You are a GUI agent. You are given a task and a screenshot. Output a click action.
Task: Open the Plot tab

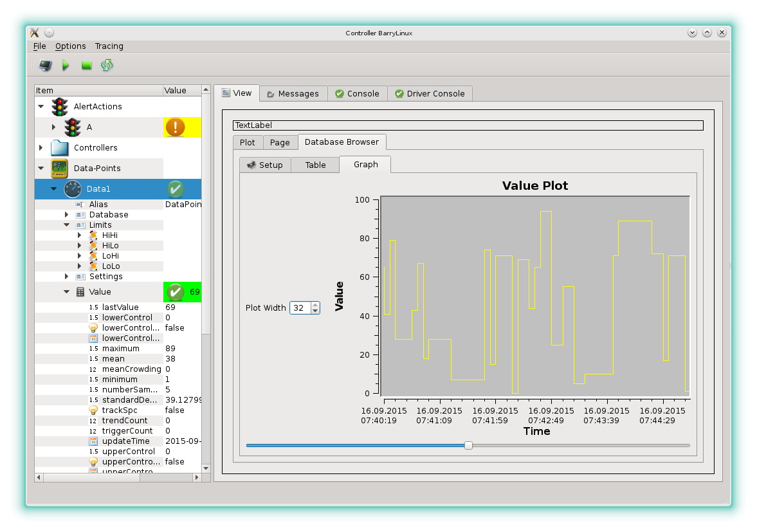247,142
